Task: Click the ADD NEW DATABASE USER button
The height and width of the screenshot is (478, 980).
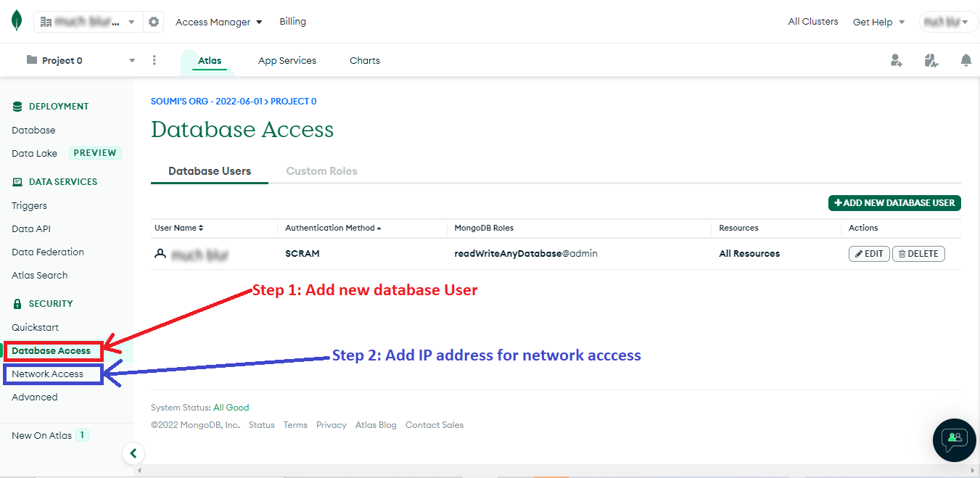Action: coord(894,203)
